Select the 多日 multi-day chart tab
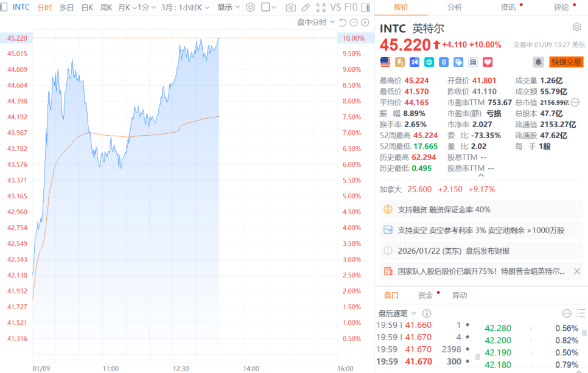This screenshot has width=588, height=373. coord(66,7)
